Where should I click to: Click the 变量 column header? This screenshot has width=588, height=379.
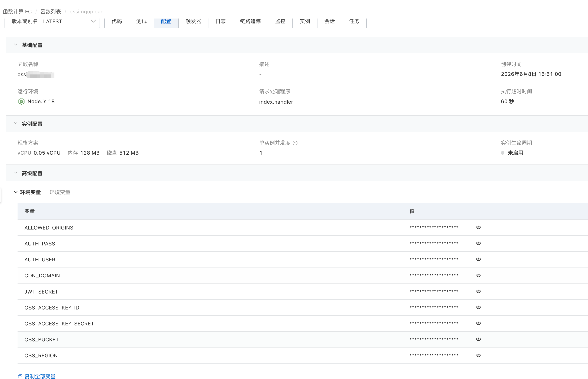pos(30,211)
